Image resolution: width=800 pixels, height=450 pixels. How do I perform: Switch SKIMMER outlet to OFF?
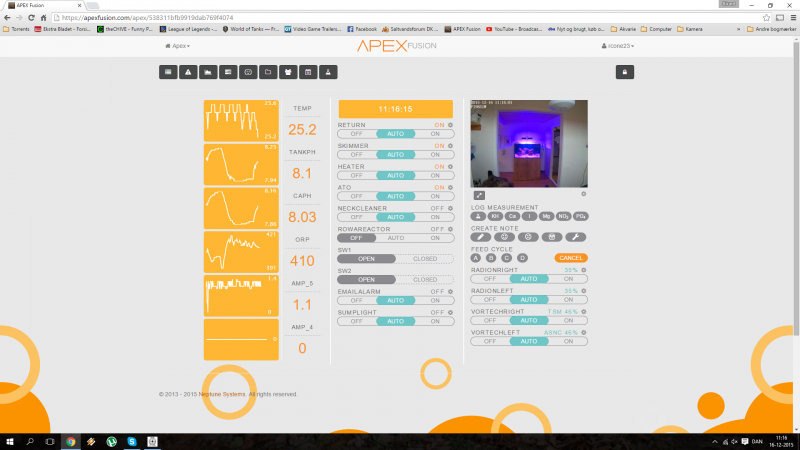(x=356, y=154)
